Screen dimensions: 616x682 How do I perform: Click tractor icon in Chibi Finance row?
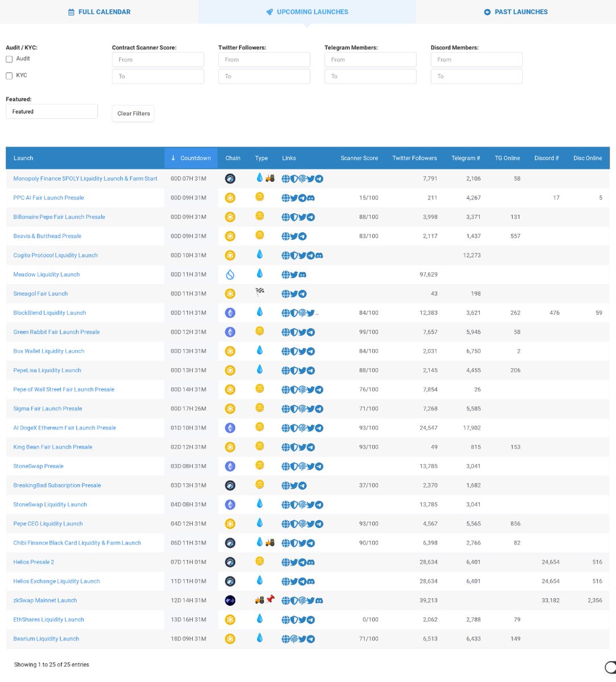[x=270, y=542]
